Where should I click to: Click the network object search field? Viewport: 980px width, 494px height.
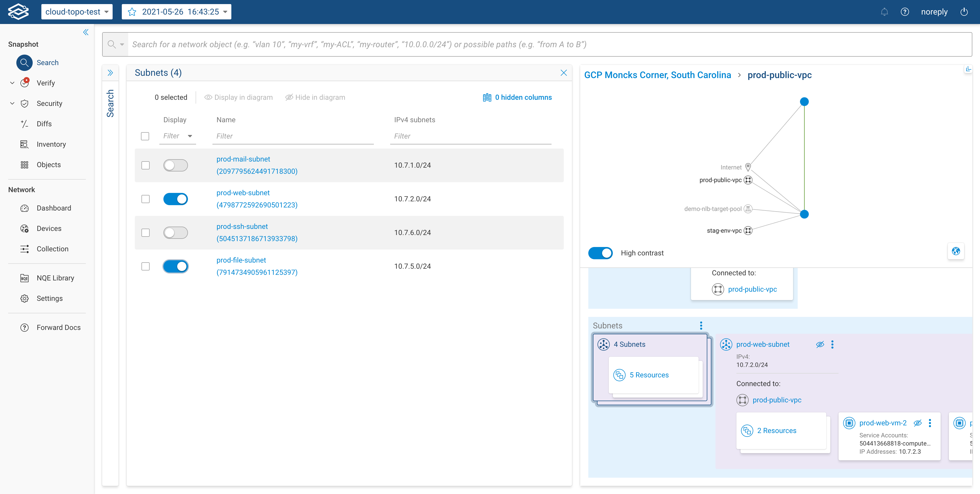(x=457, y=44)
